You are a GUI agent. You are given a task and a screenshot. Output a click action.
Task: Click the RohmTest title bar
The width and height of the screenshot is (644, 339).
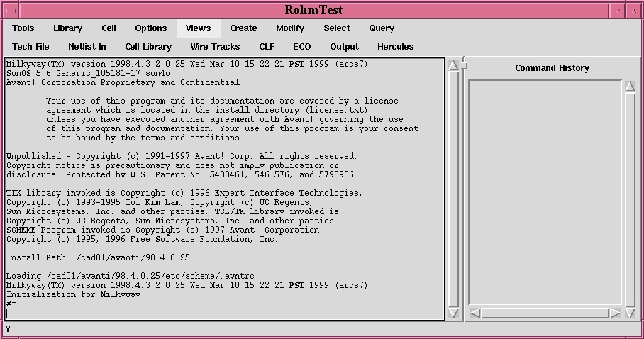click(x=313, y=10)
